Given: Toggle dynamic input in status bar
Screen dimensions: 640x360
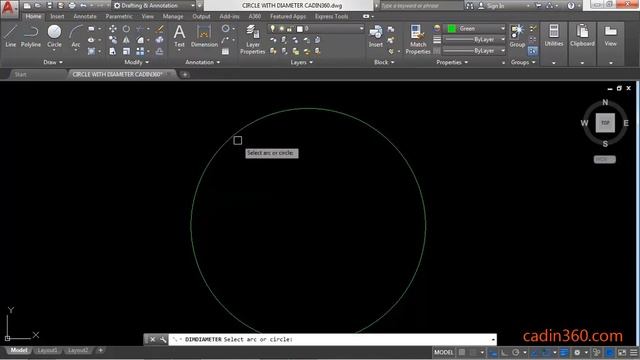Looking at the screenshot, I should pos(493,352).
